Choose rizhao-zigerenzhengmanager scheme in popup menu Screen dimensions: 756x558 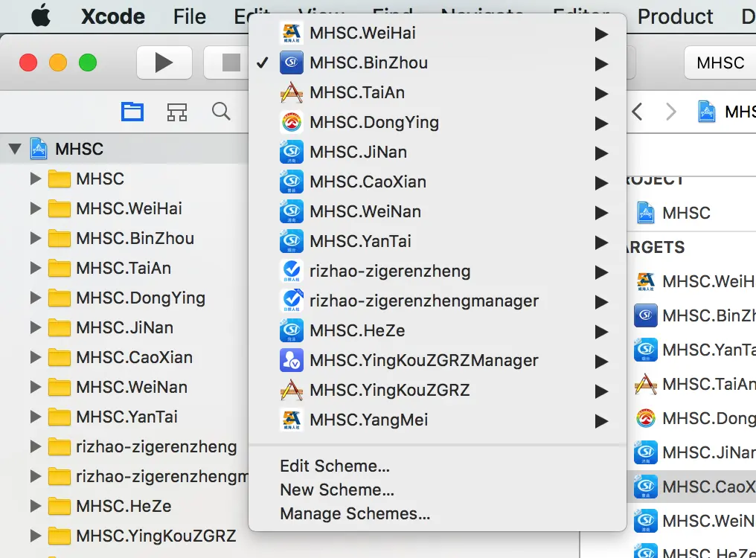(438, 301)
